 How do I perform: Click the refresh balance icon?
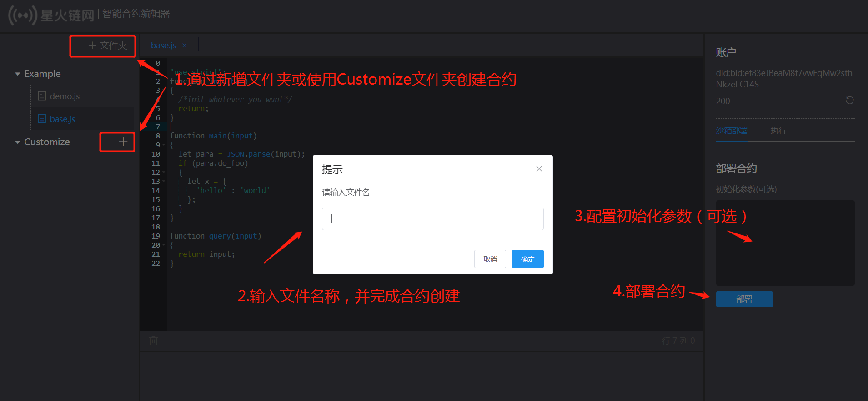(849, 101)
